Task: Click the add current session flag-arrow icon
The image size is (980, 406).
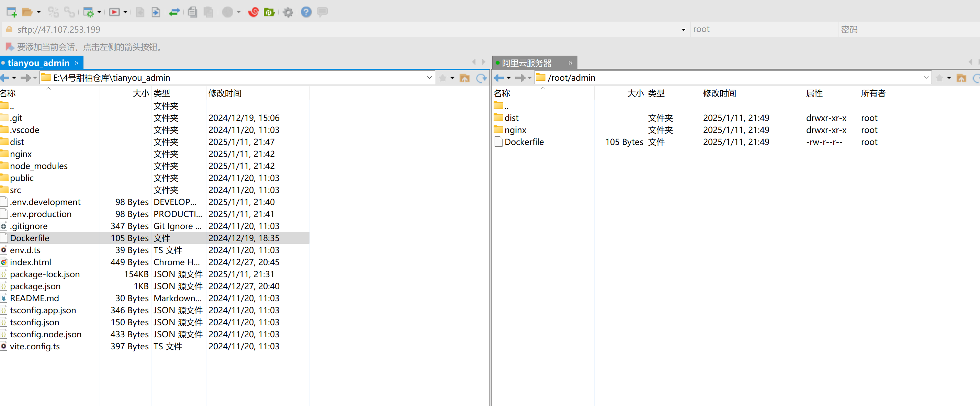Action: (x=10, y=47)
